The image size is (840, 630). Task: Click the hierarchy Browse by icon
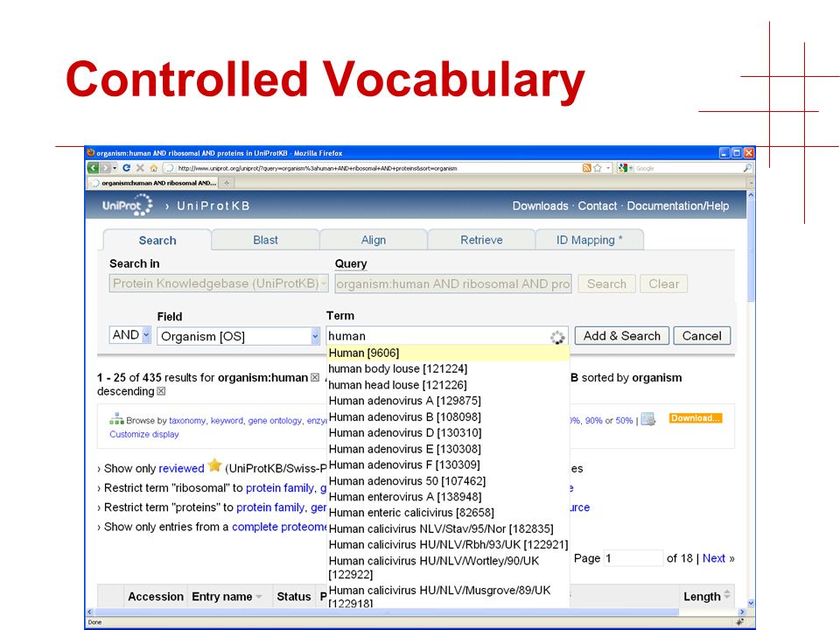[116, 418]
